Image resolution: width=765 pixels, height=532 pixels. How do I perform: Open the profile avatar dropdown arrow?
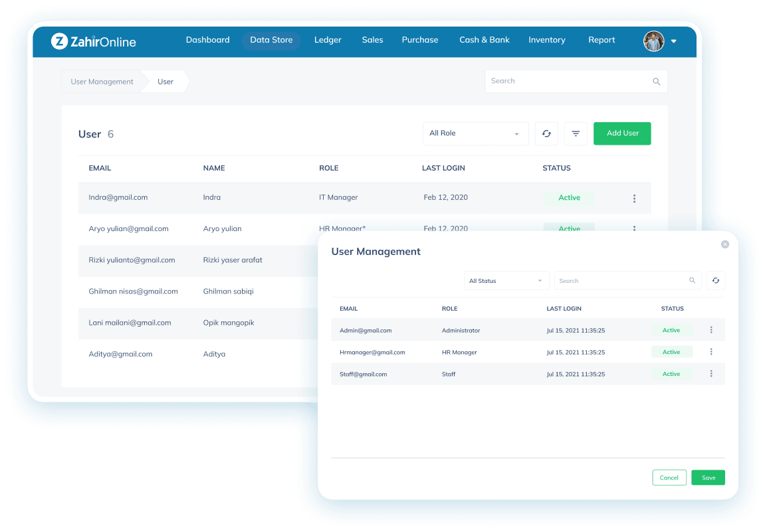click(673, 41)
